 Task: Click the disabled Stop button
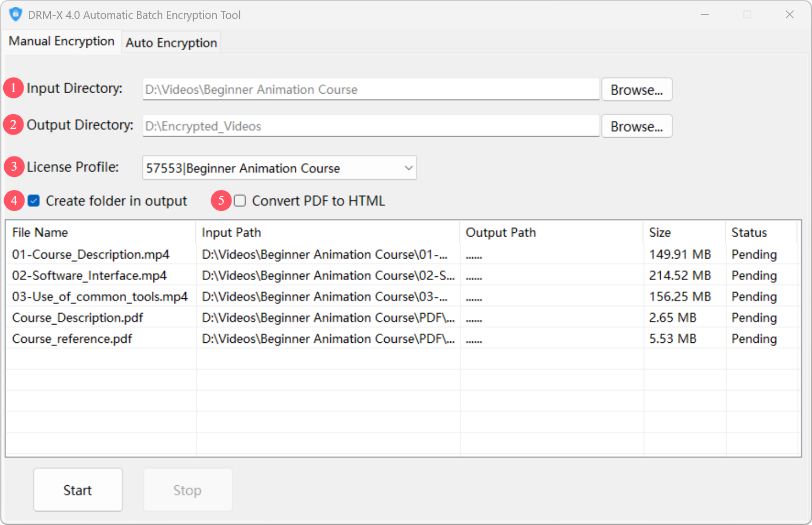[187, 490]
